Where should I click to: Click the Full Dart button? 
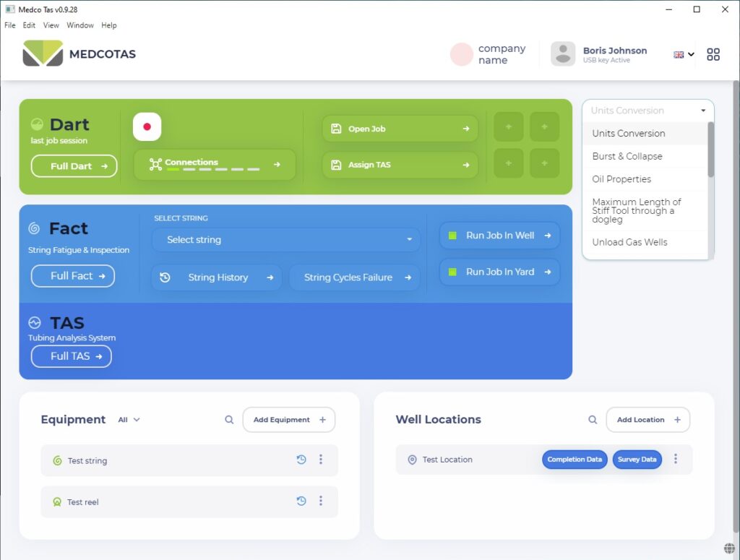(x=74, y=166)
